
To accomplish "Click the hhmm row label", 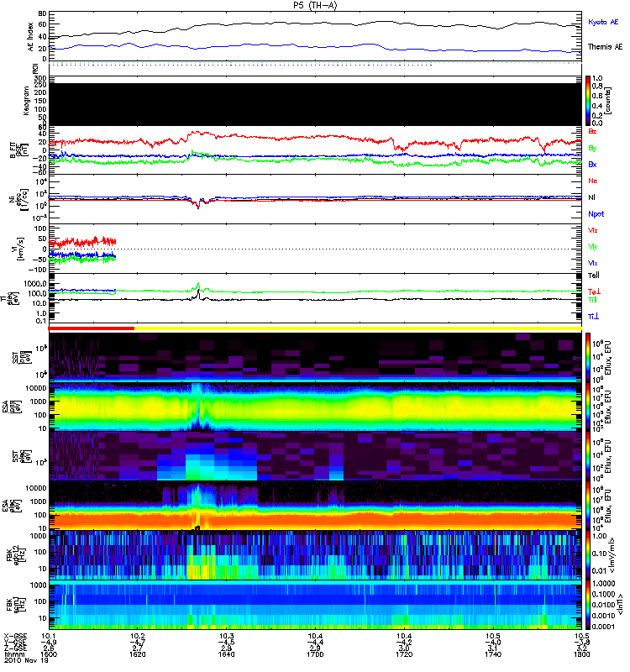I will click(13, 654).
